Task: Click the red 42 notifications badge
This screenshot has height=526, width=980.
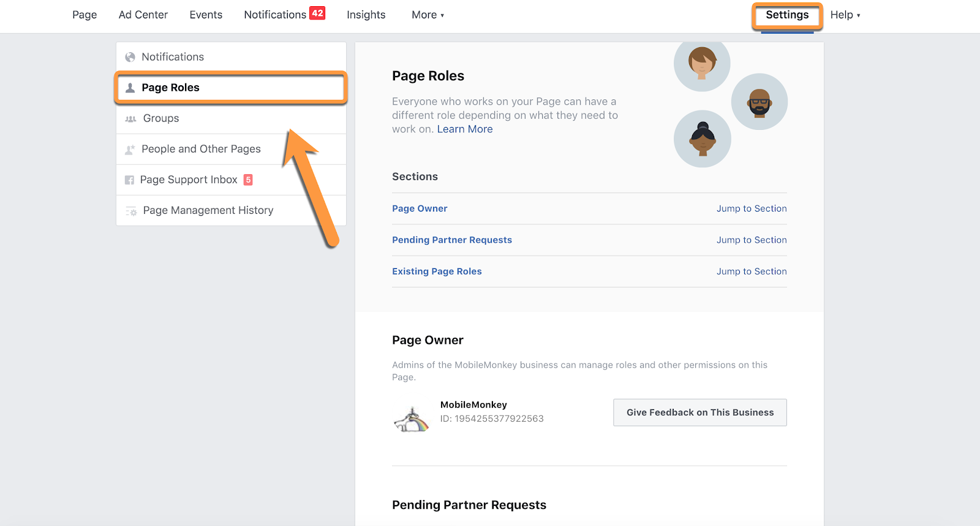Action: coord(317,13)
